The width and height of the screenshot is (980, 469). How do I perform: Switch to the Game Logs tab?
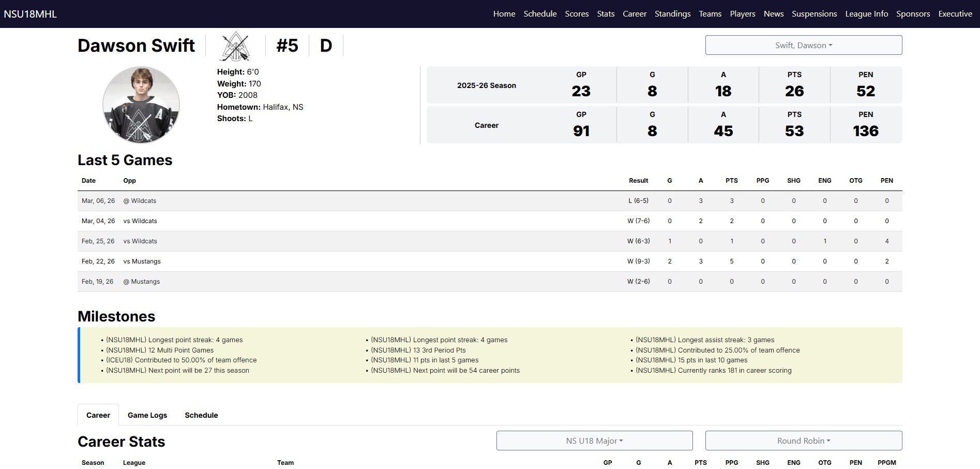[147, 415]
